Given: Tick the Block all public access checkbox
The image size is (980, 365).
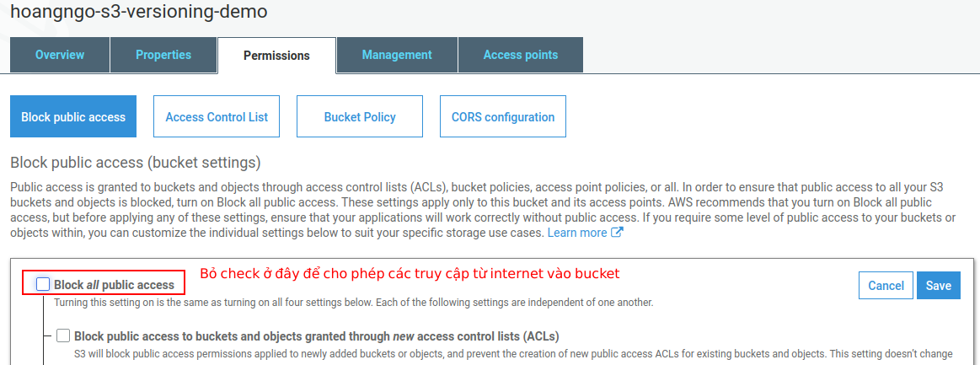Looking at the screenshot, I should 43,284.
